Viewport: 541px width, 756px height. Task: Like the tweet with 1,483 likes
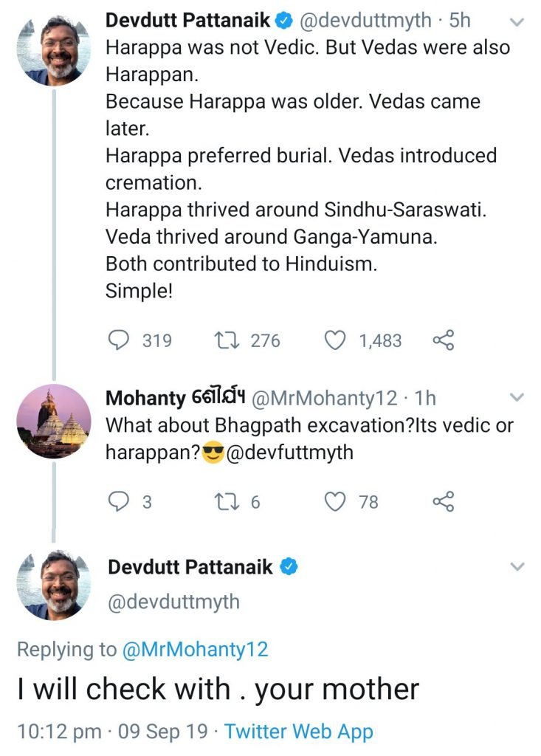[x=336, y=340]
